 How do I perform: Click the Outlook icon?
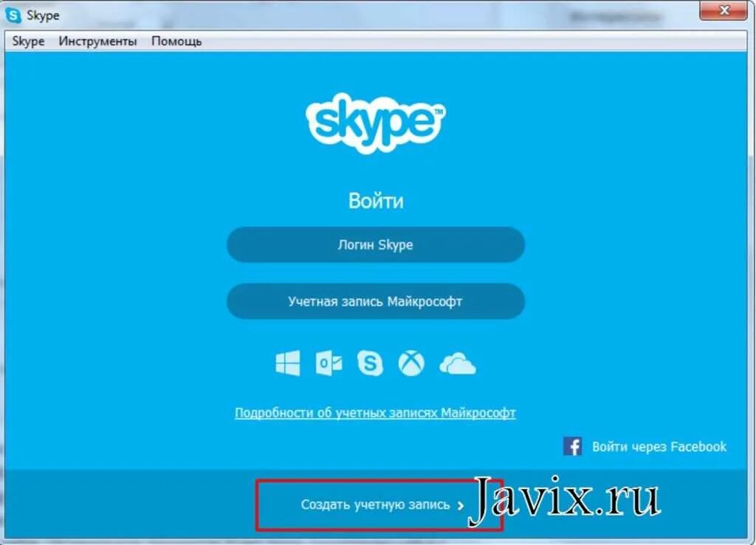329,363
